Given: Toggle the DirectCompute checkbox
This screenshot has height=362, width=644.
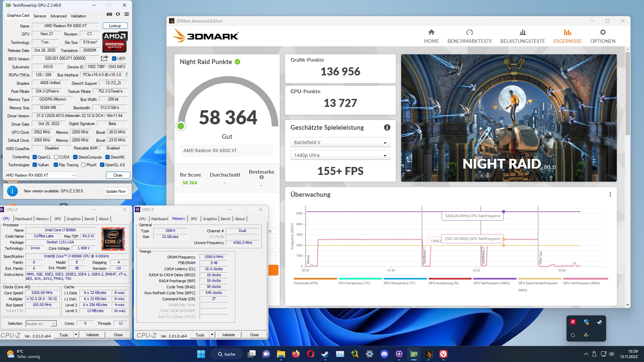Looking at the screenshot, I should tap(75, 157).
